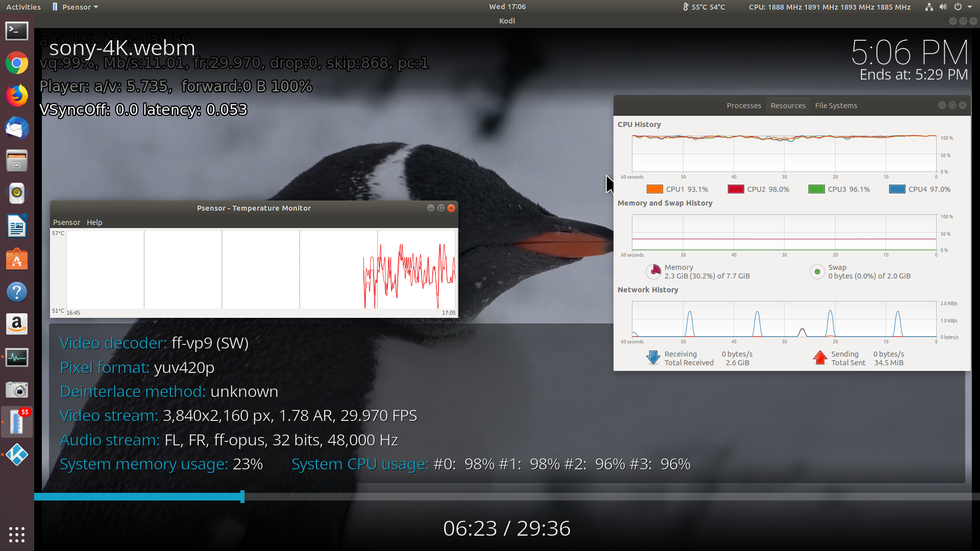Image resolution: width=980 pixels, height=551 pixels.
Task: Open Thunderbird mail from the dock
Action: [17, 128]
